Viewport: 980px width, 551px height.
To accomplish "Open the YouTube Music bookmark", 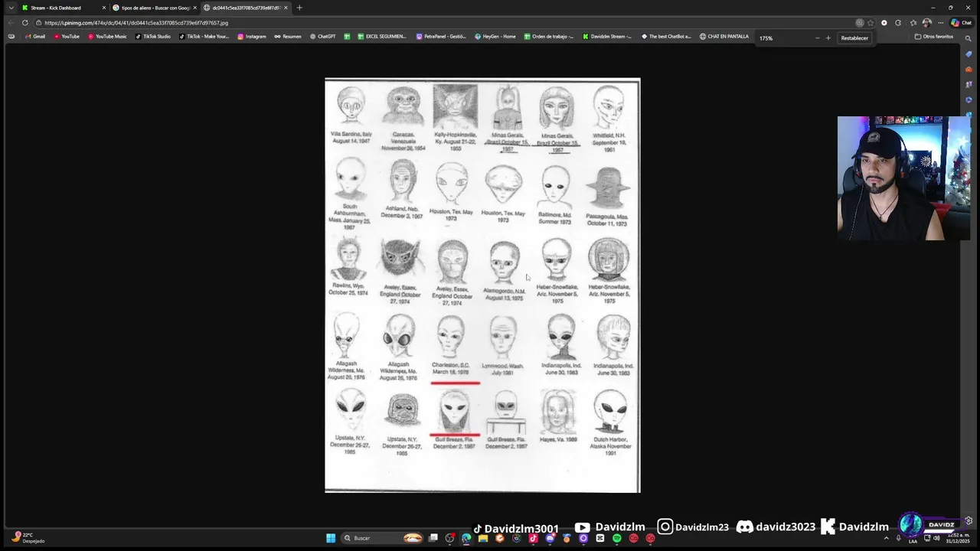I will [107, 37].
